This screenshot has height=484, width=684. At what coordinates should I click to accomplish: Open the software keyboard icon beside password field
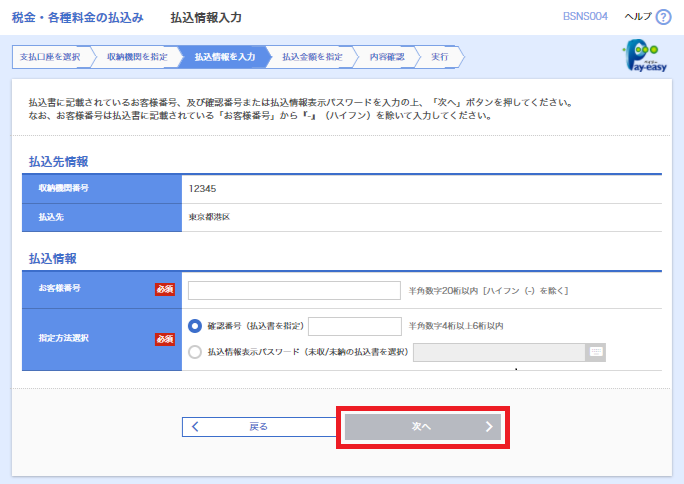pos(596,351)
